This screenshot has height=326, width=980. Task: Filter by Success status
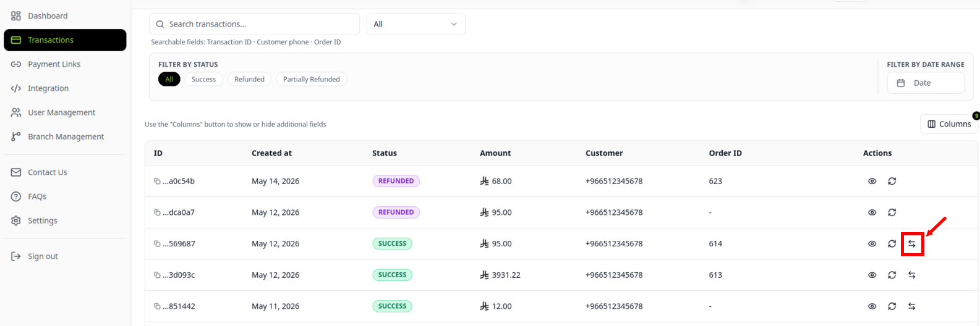point(203,79)
